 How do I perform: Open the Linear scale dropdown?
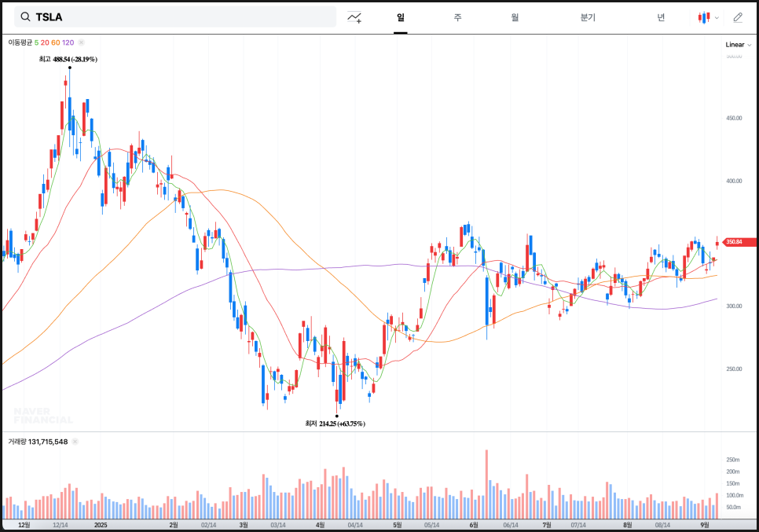pos(739,45)
